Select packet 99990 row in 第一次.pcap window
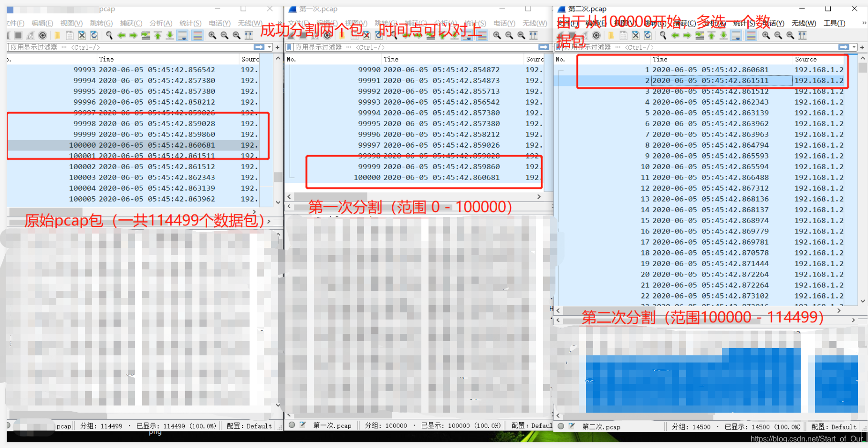Screen dimensions: 868x448 (x=415, y=70)
